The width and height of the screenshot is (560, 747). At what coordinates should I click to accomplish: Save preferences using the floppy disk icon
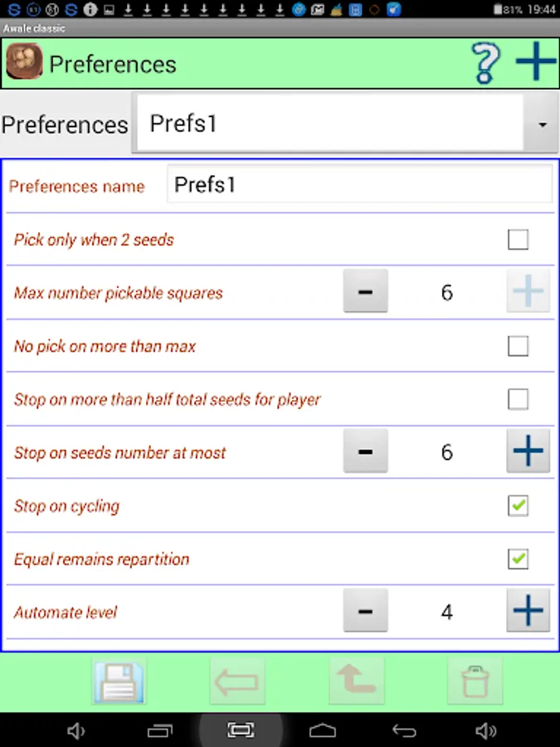click(x=119, y=682)
